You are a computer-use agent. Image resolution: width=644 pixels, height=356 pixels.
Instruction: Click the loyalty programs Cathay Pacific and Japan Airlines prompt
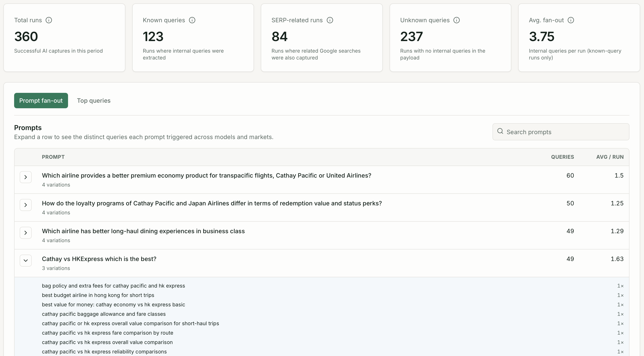click(x=212, y=203)
